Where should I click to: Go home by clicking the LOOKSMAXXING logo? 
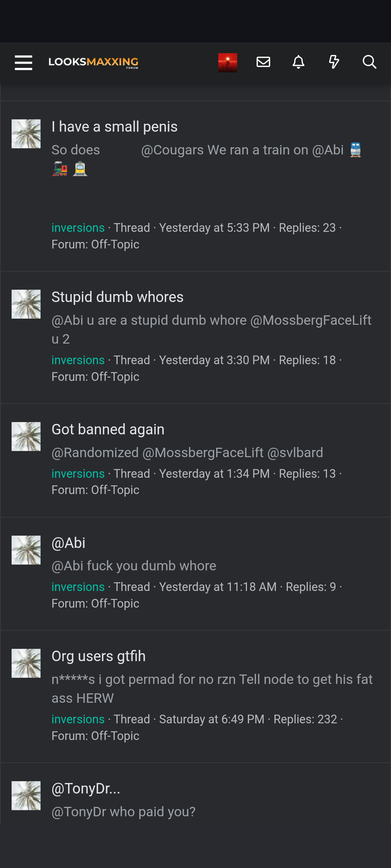[93, 63]
